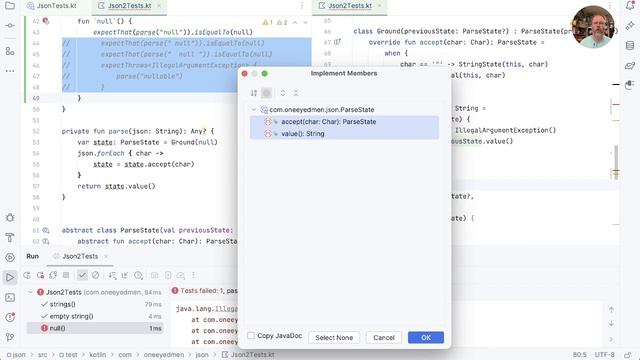Go to previous highlighted problem arrow
This screenshot has width=640, height=360.
tap(295, 22)
